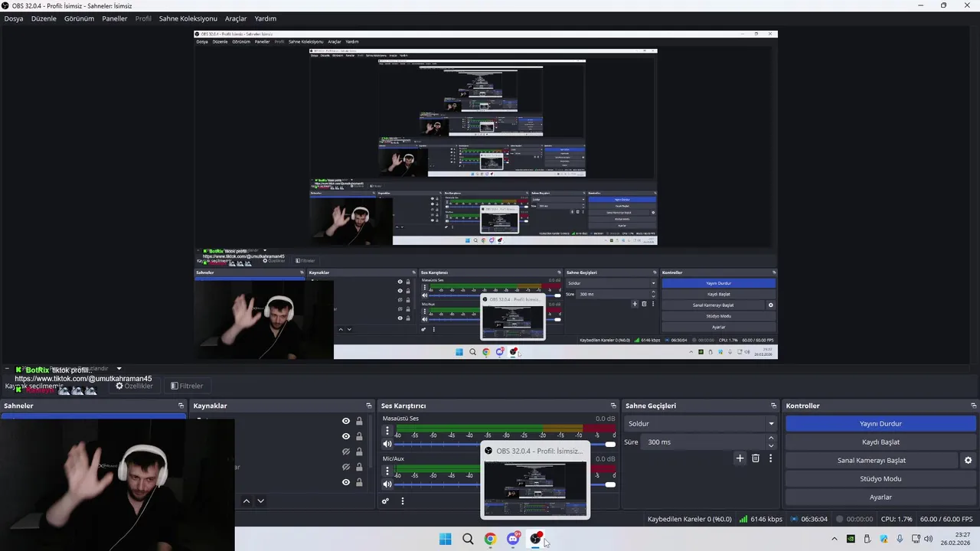Click the 00:00:00 recording time status

[x=854, y=519]
